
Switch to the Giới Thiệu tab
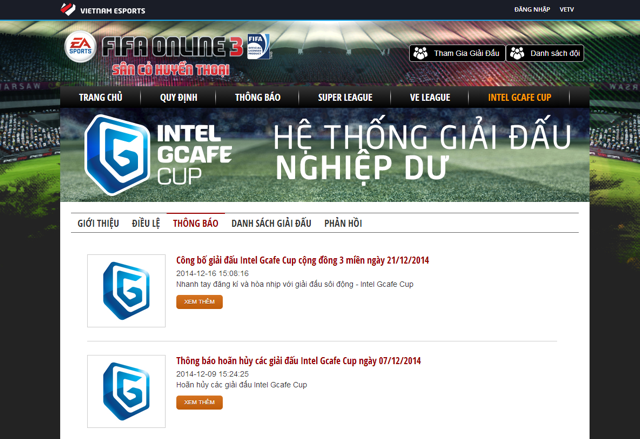click(98, 223)
